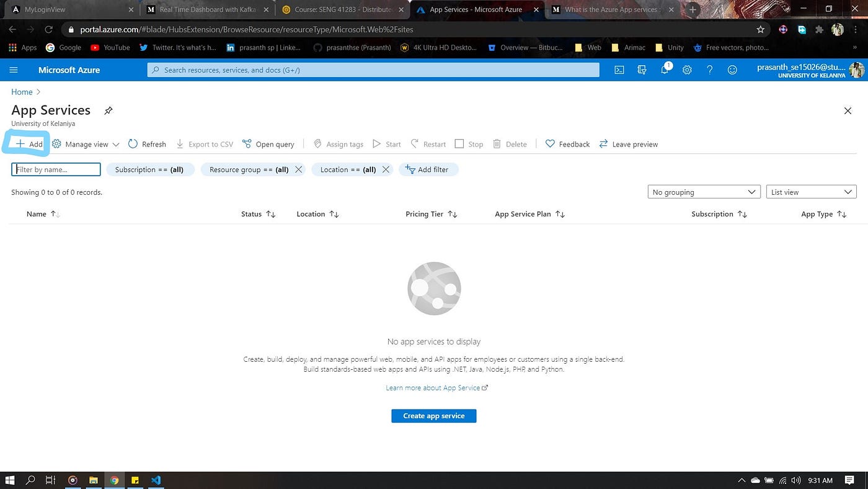Click the Microsoft Azure logo text
The width and height of the screenshot is (868, 489).
pos(69,70)
